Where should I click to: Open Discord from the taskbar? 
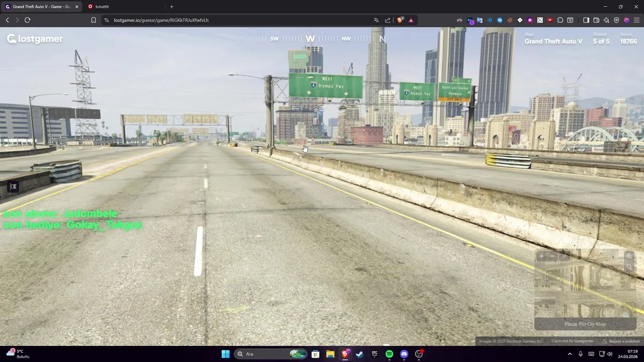[x=404, y=354]
